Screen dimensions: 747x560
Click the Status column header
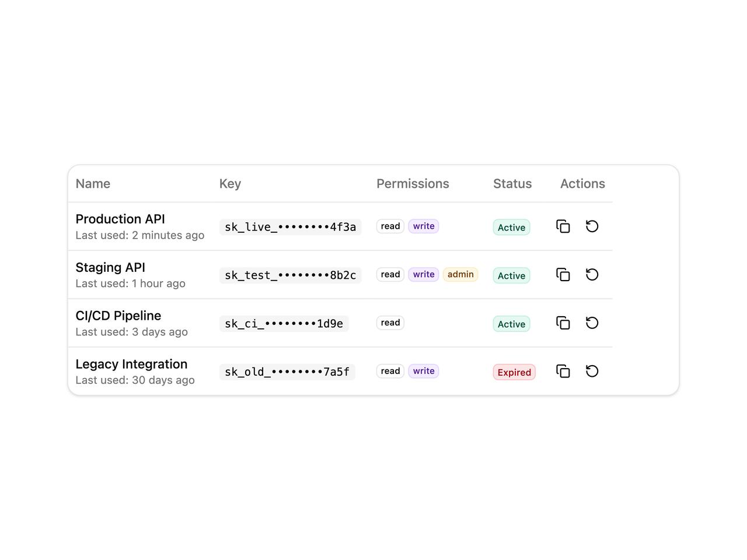pos(512,184)
